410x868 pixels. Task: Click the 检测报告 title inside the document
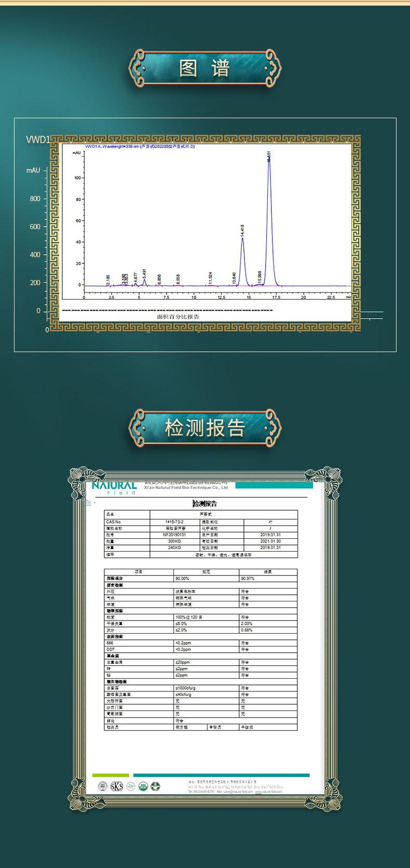(204, 503)
